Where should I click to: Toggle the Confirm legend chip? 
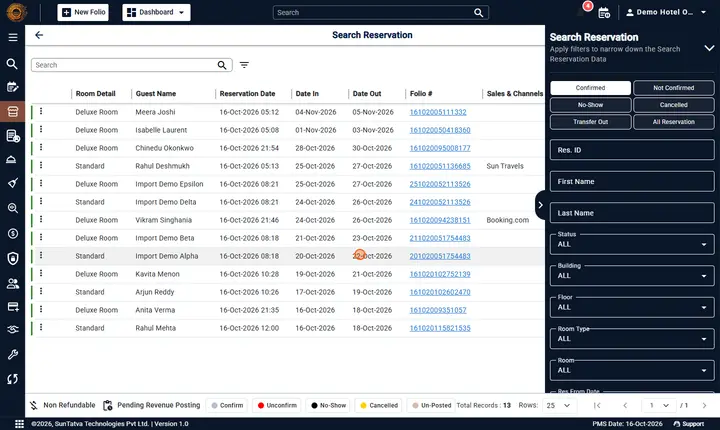227,405
